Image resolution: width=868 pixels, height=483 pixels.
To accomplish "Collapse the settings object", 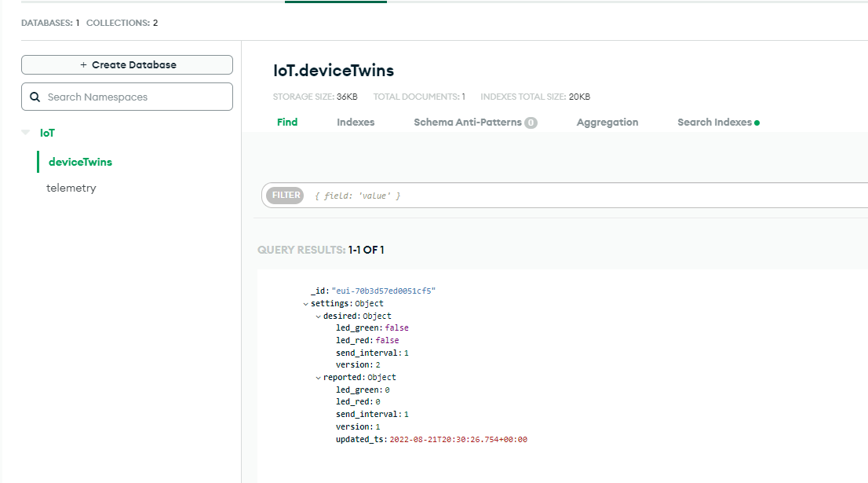I will (305, 304).
